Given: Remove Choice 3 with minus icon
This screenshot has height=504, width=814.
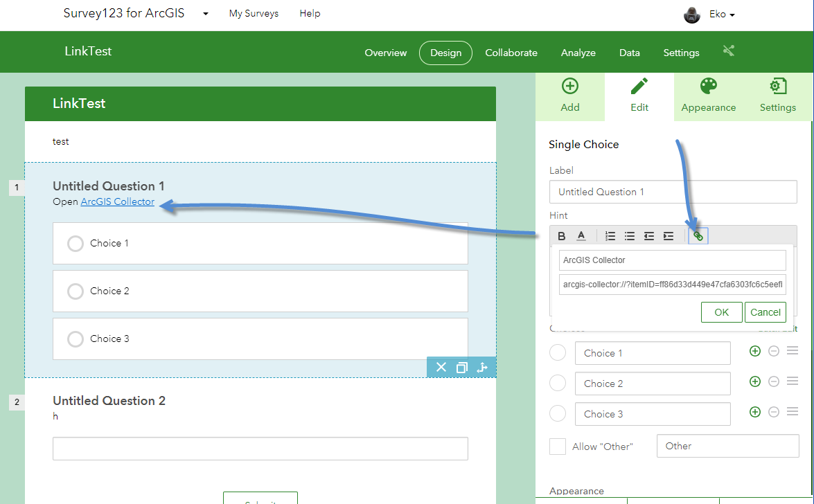Looking at the screenshot, I should click(774, 412).
